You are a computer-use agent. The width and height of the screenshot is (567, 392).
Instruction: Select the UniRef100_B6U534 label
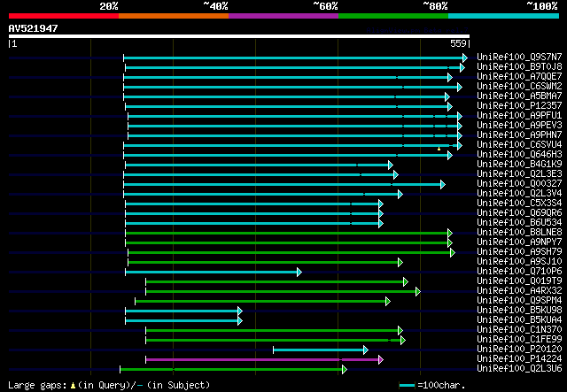(519, 222)
